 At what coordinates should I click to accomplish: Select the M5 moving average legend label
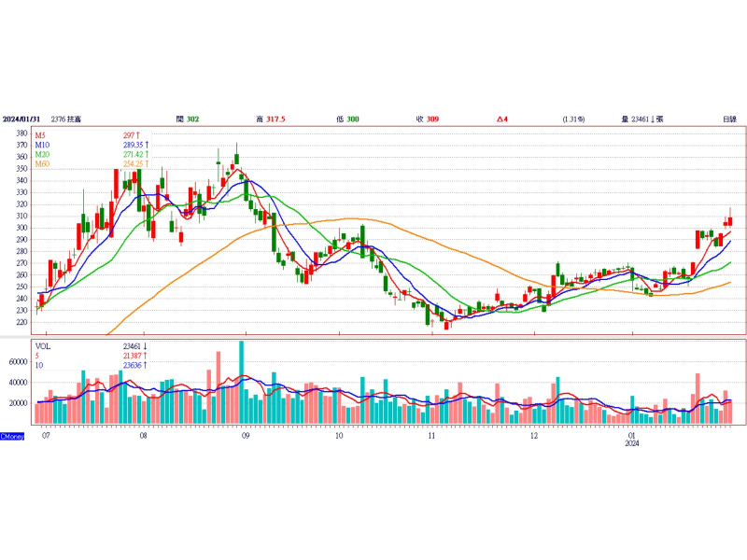click(x=41, y=136)
